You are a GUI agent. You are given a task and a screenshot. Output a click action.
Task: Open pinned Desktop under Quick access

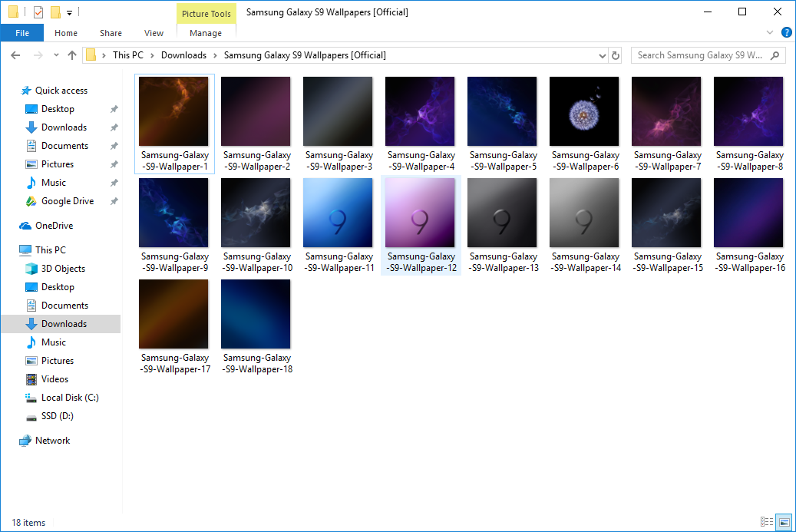[x=58, y=109]
